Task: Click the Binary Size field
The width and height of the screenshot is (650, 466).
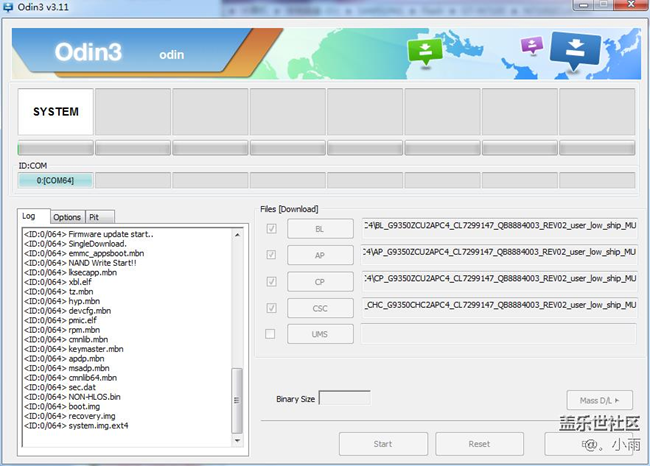Action: pos(344,398)
